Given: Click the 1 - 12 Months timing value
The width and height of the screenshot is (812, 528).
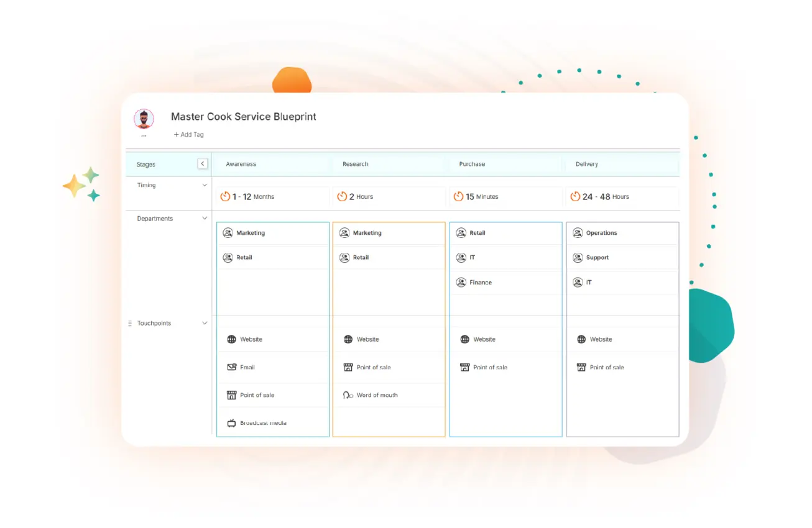Looking at the screenshot, I should pyautogui.click(x=253, y=196).
